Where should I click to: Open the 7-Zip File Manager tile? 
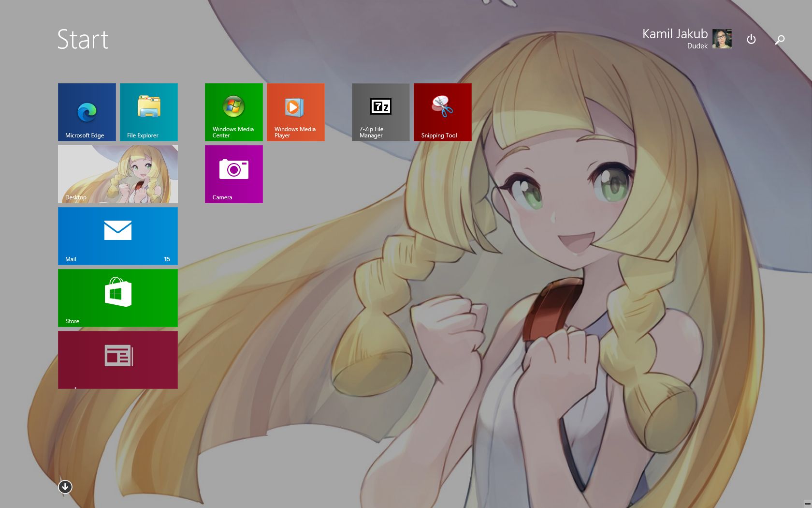(x=381, y=112)
